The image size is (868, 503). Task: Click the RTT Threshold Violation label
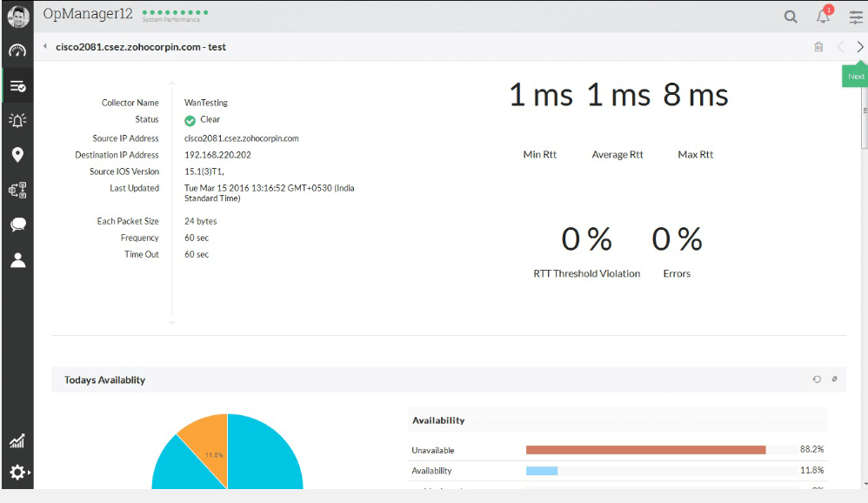(x=587, y=273)
